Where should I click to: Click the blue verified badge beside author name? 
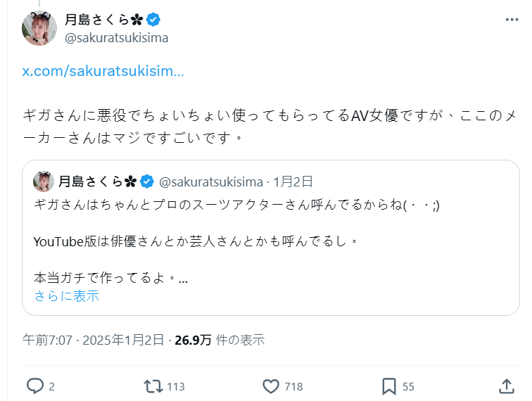pyautogui.click(x=154, y=20)
